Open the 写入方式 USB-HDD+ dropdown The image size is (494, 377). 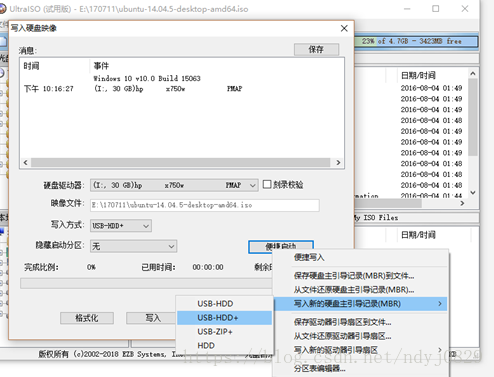click(121, 226)
